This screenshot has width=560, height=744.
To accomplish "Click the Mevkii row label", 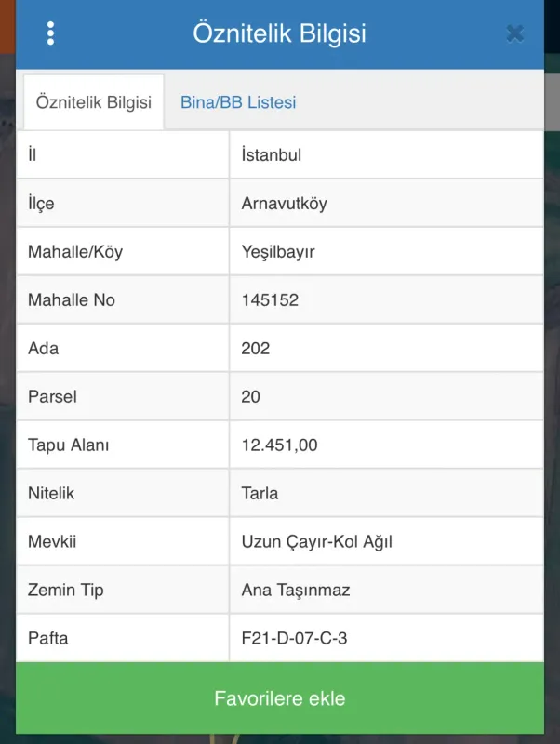I will (52, 541).
